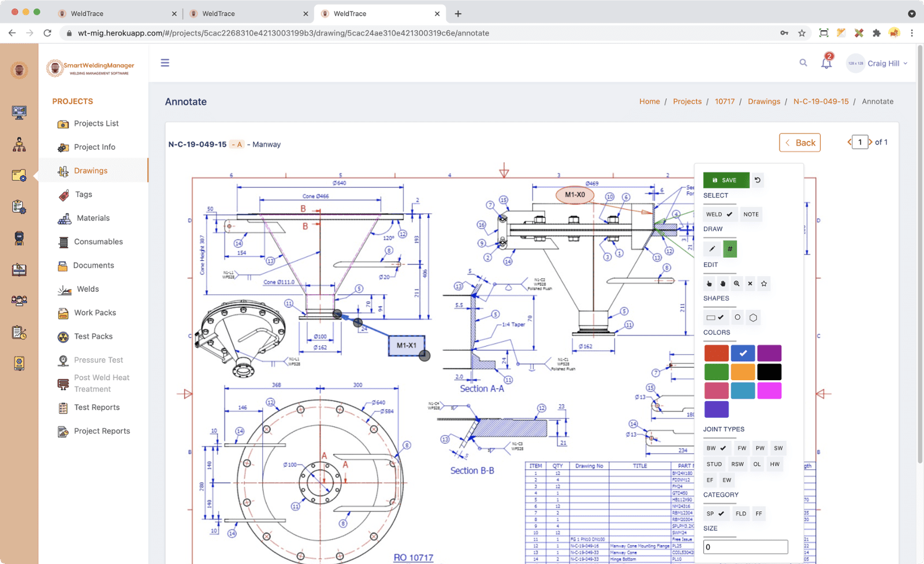This screenshot has width=924, height=564.
Task: Click the zoom magnifier in the EDIT section
Action: click(x=737, y=284)
